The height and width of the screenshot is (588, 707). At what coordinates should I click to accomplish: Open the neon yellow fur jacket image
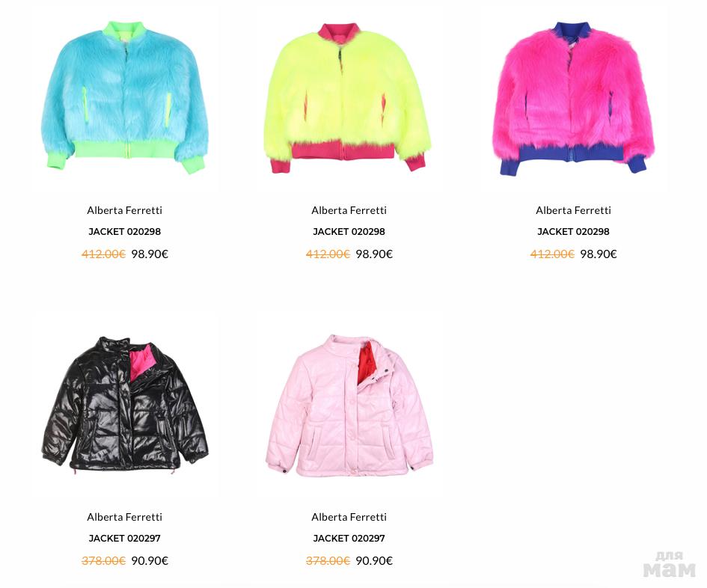[348, 97]
